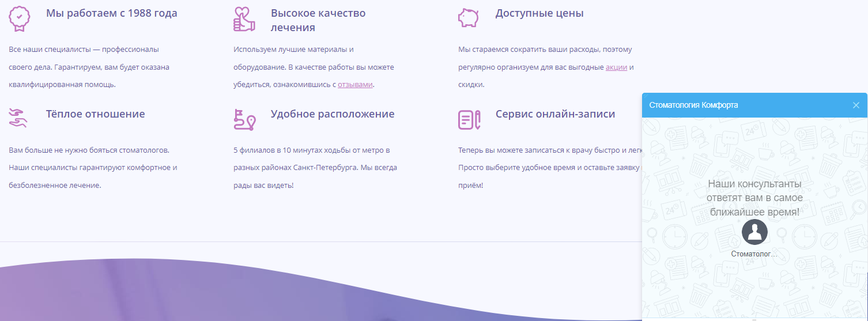Open the отзывами link
Image resolution: width=868 pixels, height=321 pixels.
click(355, 84)
